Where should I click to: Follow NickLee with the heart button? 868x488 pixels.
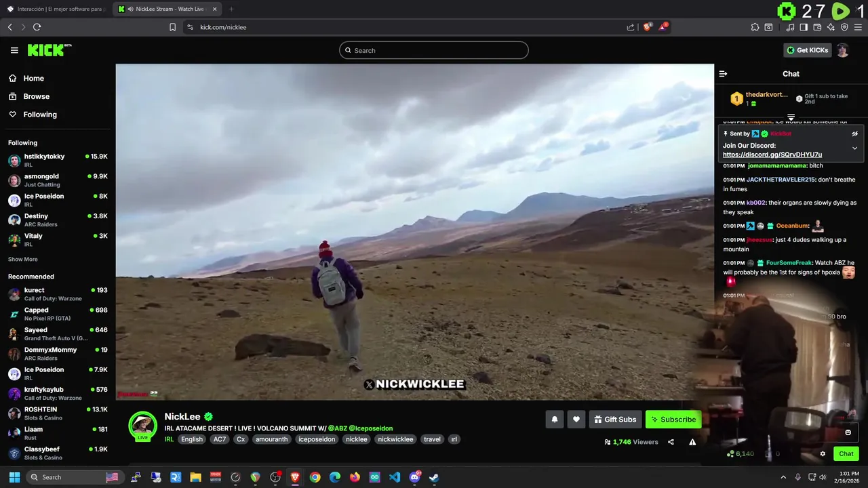click(576, 420)
